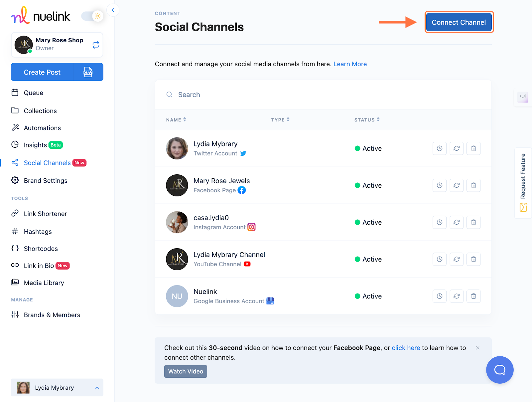
Task: Click the clock icon for Mary Rose Jewels
Action: click(x=440, y=185)
